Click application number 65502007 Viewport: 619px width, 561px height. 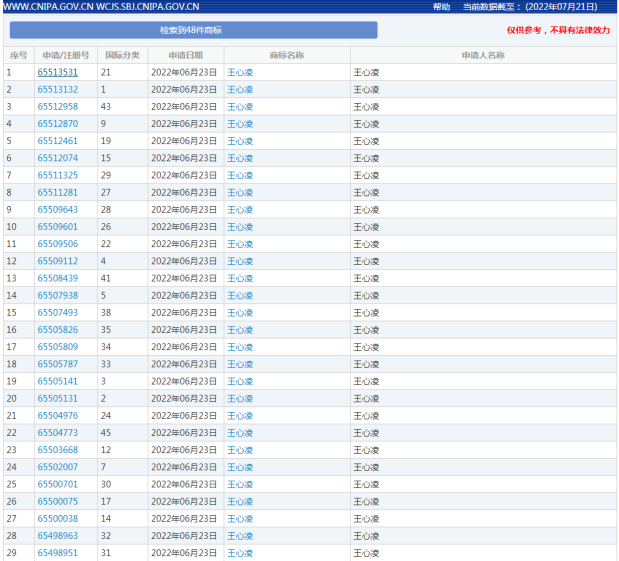(57, 467)
